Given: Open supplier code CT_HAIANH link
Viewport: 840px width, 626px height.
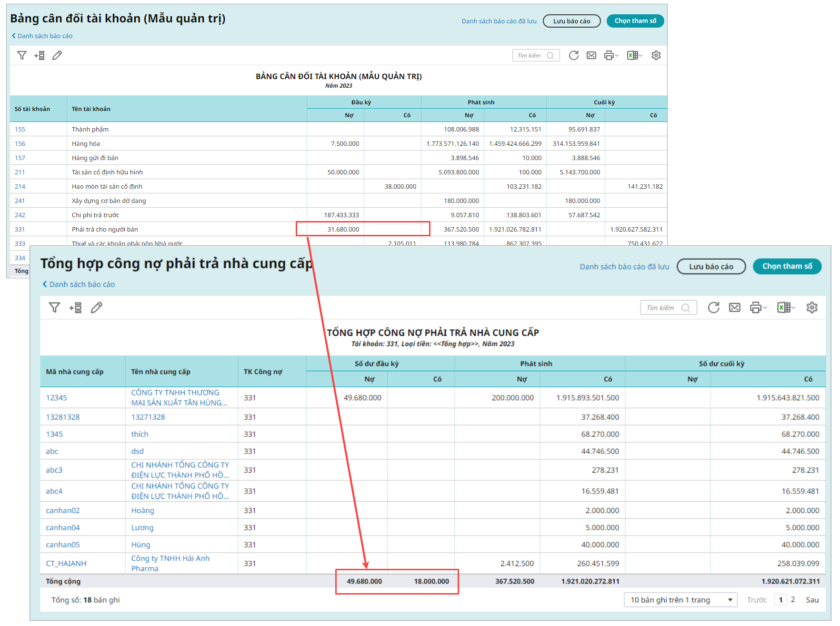Looking at the screenshot, I should [66, 564].
